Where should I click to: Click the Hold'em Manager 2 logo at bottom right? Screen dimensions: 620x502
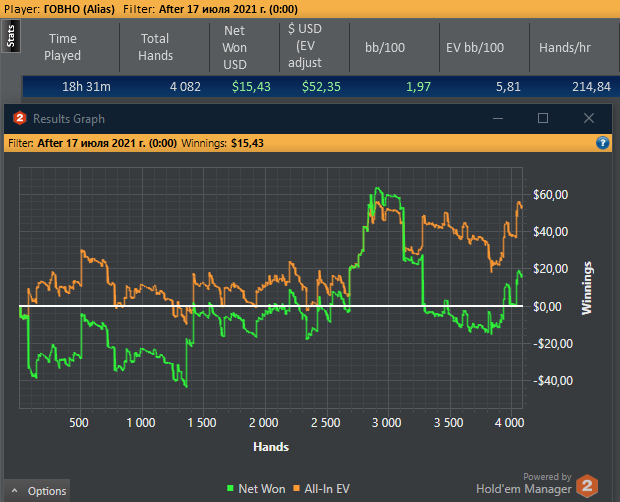(587, 485)
